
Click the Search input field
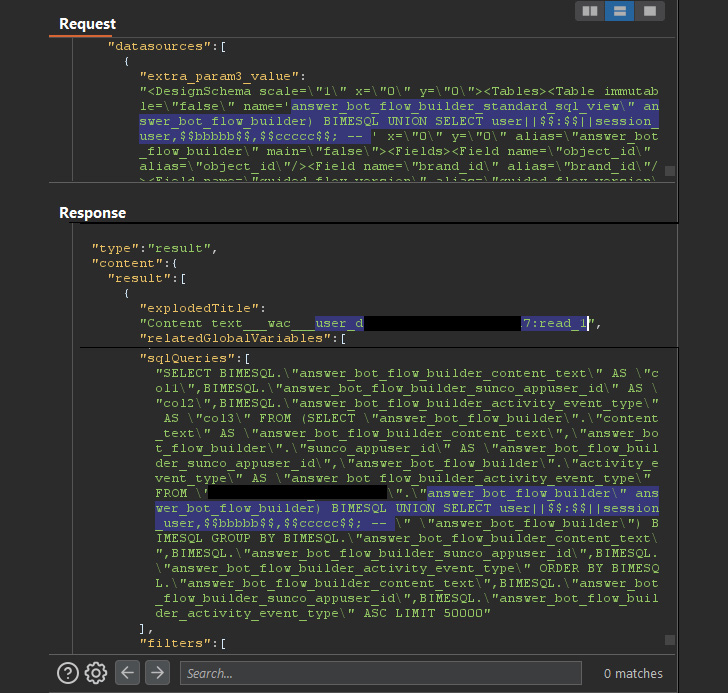pos(380,673)
